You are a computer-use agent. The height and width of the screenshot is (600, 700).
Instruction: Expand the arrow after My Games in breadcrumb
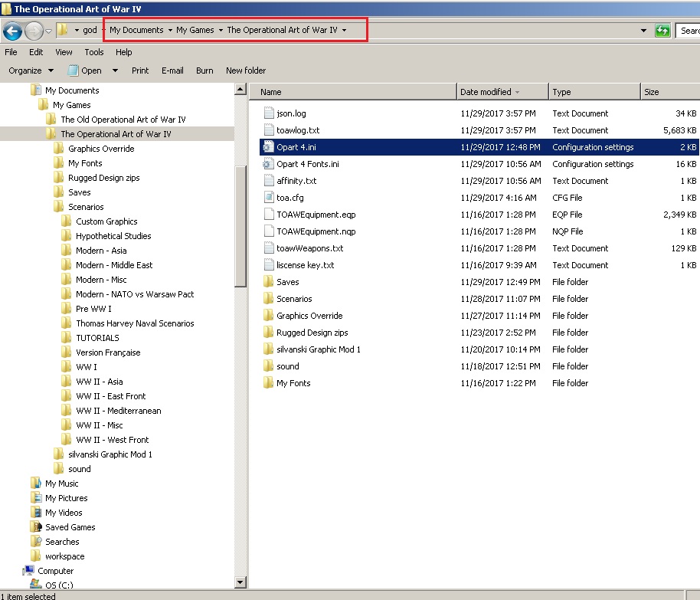221,31
